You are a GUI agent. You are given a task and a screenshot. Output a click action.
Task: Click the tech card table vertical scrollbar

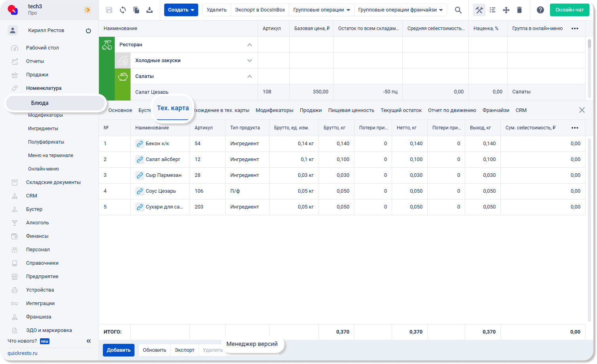click(589, 229)
